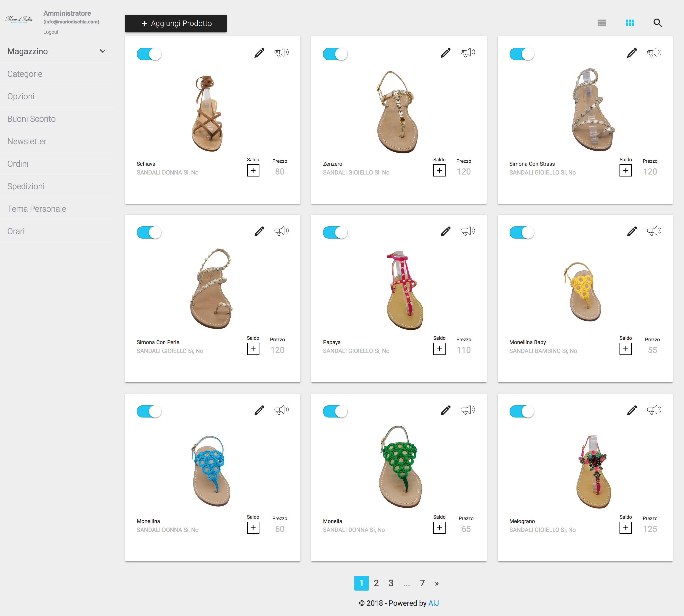Jump to pagination page 7

point(422,583)
